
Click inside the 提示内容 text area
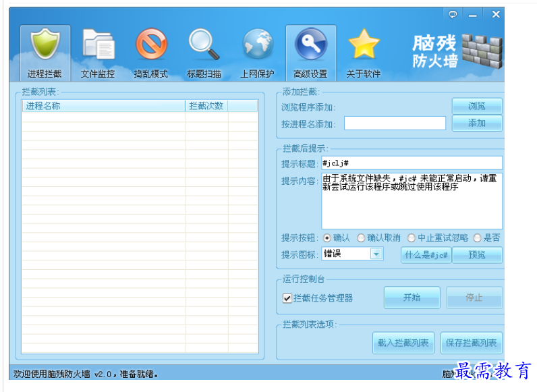click(x=412, y=201)
